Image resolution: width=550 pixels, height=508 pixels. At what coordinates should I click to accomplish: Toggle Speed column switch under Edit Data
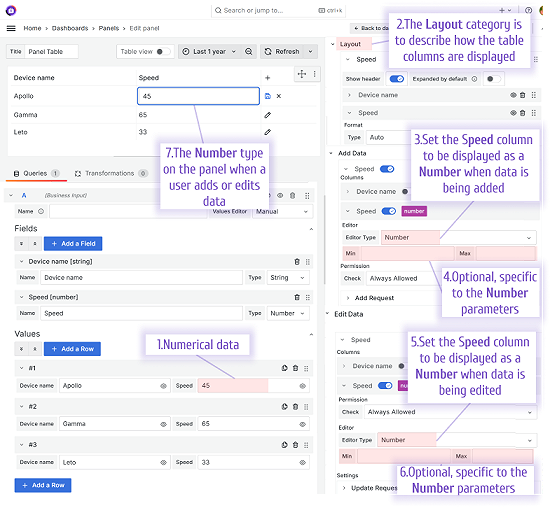[385, 386]
